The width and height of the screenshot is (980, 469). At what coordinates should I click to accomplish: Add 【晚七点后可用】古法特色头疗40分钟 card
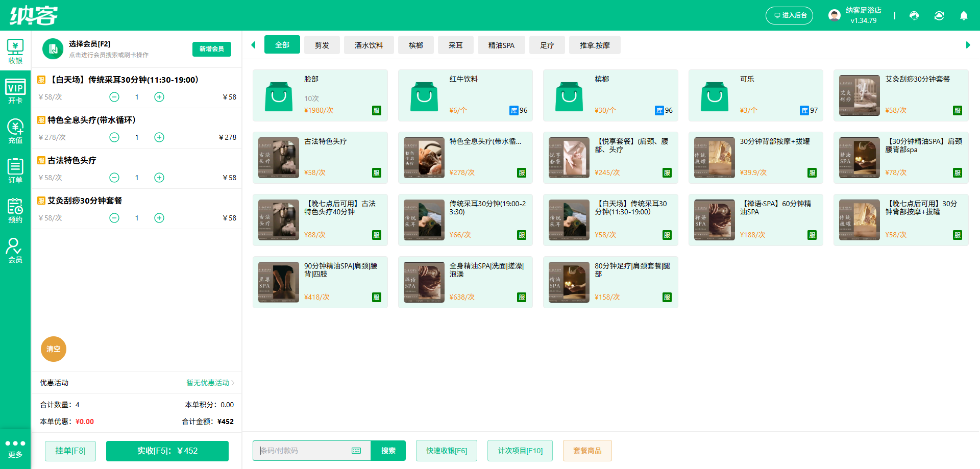pyautogui.click(x=320, y=220)
